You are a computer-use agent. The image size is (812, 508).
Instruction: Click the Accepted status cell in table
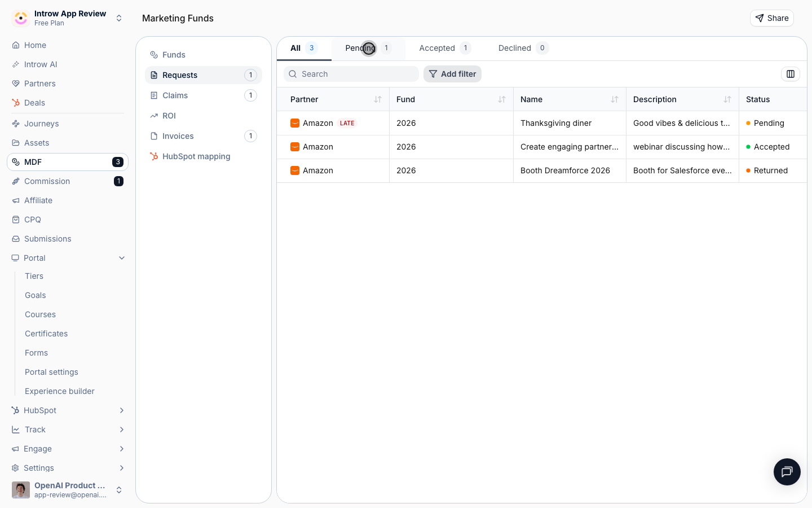pos(773,147)
